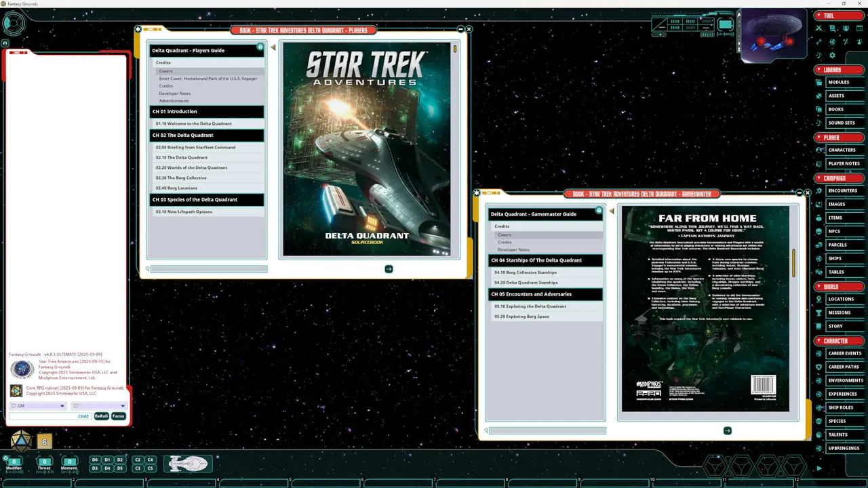Screen dimensions: 868x488
Task: Go to next page in Players book
Action: coord(389,269)
